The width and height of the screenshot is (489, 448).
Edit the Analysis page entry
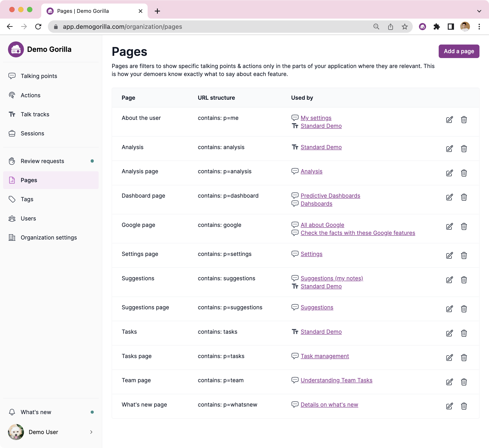pos(450,173)
